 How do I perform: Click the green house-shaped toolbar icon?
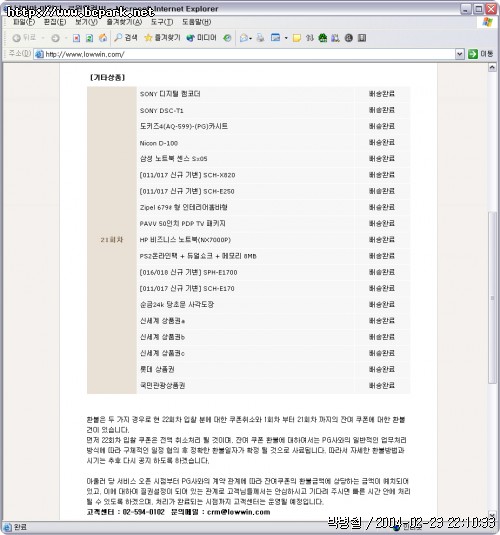coord(323,38)
